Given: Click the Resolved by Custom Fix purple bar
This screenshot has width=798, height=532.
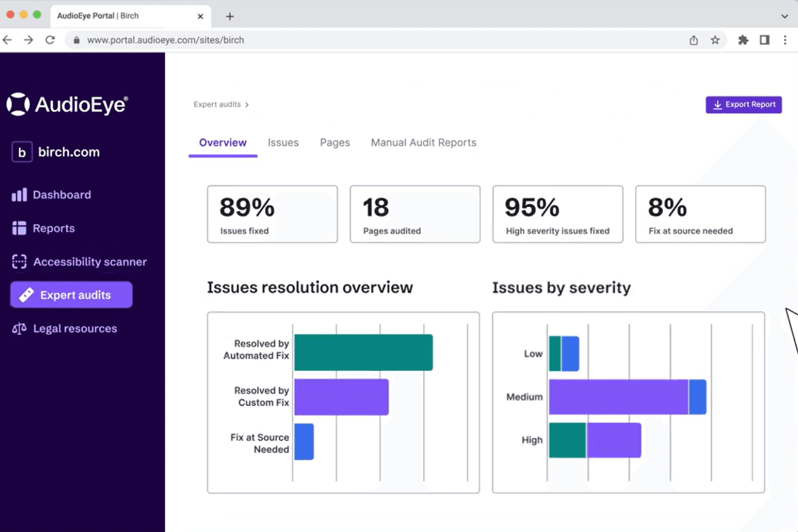Looking at the screenshot, I should (341, 397).
